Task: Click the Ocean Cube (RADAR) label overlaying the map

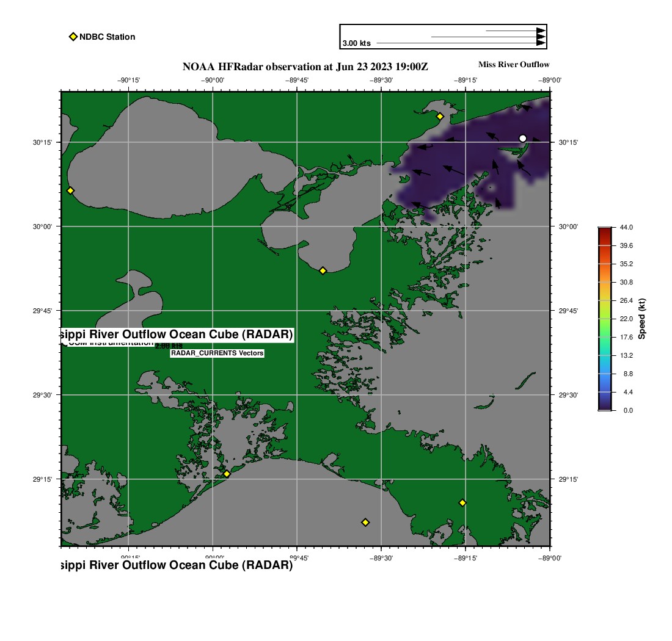Action: 177,335
